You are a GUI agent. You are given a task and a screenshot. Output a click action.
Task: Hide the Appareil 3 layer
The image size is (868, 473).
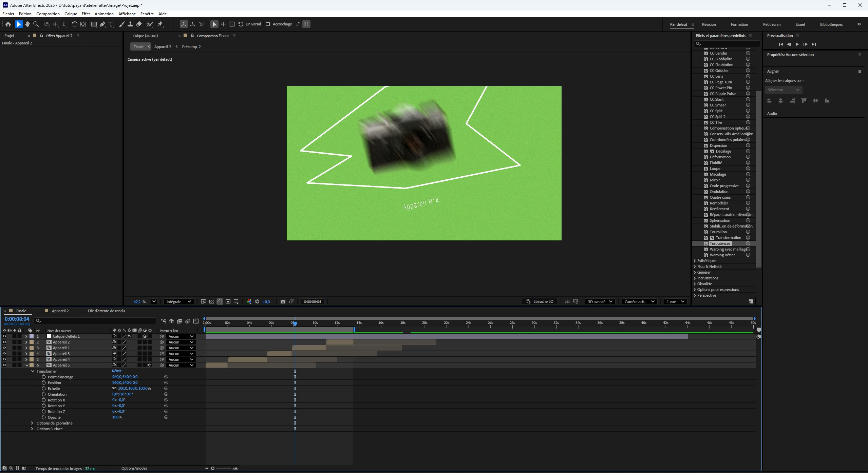click(x=4, y=354)
